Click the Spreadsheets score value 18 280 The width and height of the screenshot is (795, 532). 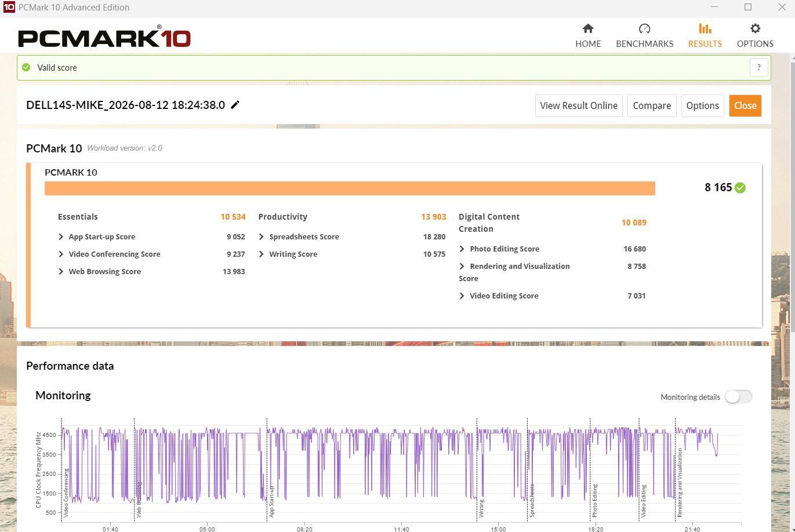[434, 236]
